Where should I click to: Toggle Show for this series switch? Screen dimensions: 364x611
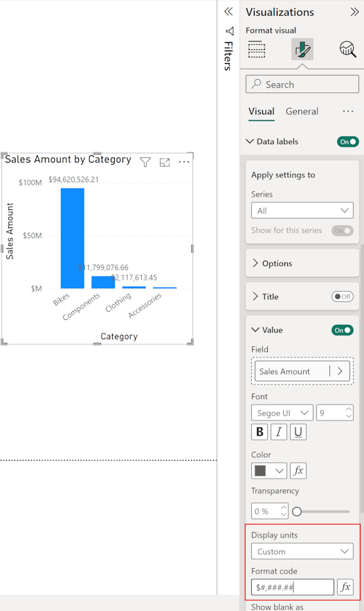coord(343,231)
